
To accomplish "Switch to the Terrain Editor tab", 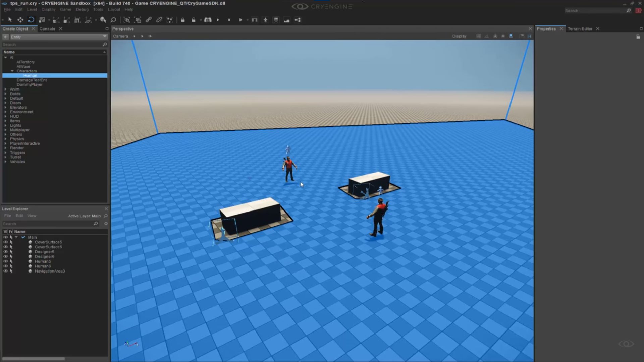I will click(580, 29).
